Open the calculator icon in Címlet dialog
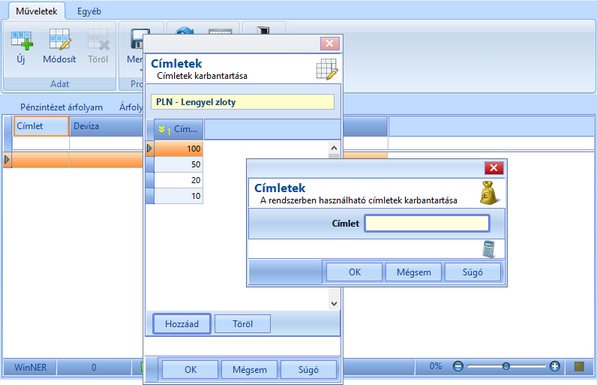Viewport: 597px width, 385px height. click(488, 249)
